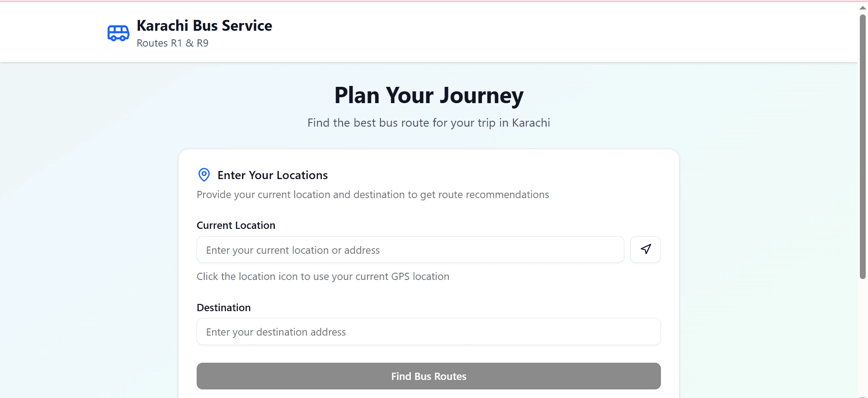
Task: Click the Enter Your Locations heading
Action: [273, 175]
